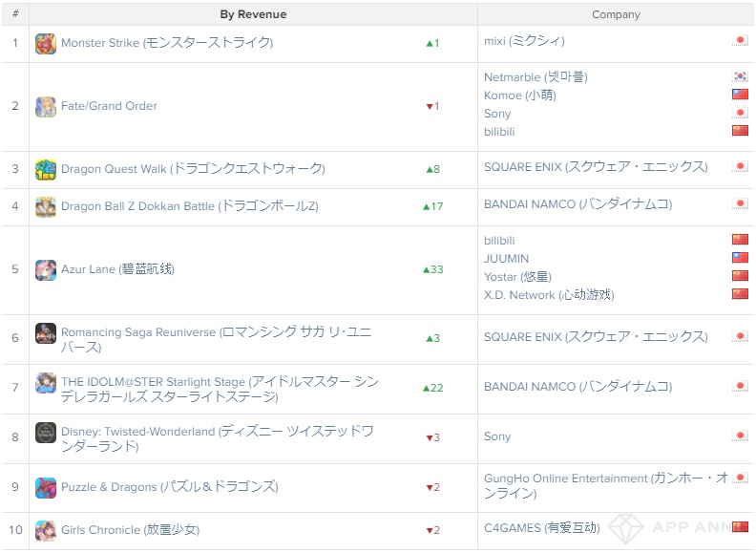Click the up 22 rank change indicator
Viewport: 756px width, 553px height.
tap(432, 388)
